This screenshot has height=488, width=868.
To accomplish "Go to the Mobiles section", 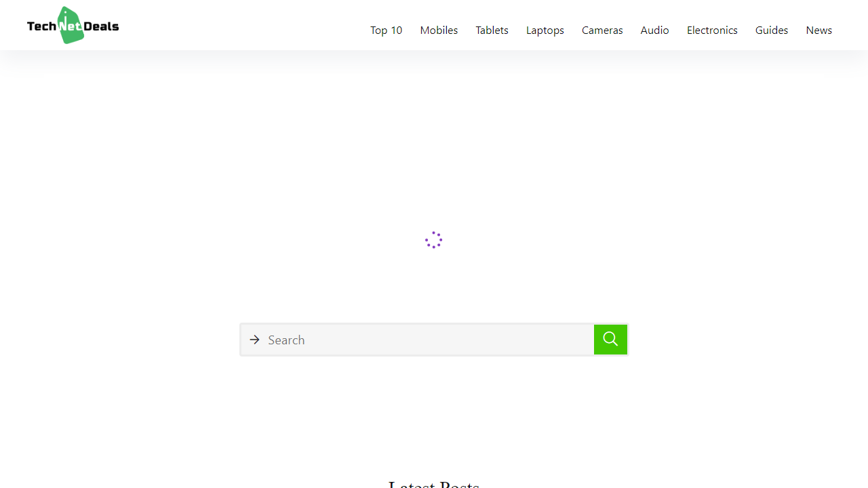I will (x=439, y=30).
